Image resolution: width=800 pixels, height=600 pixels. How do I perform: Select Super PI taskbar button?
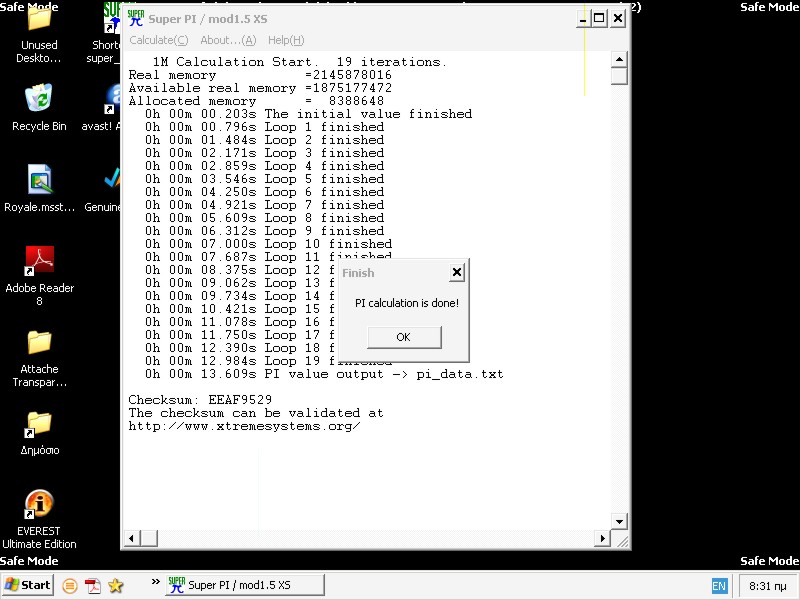tap(245, 585)
